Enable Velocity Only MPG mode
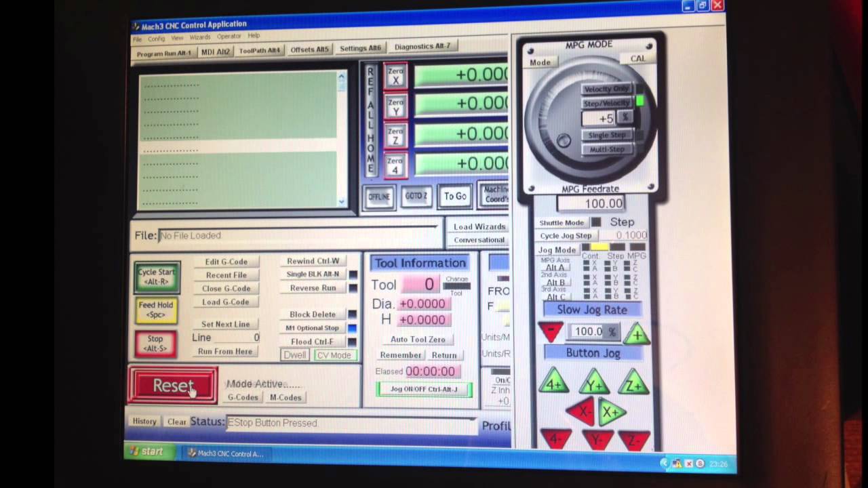 coord(607,89)
